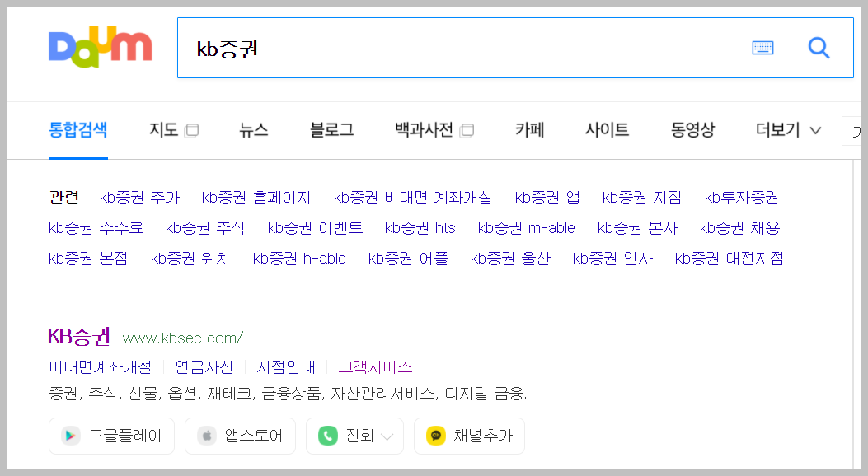The height and width of the screenshot is (476, 868).
Task: Expand the 전화 dropdown arrow
Action: click(x=387, y=436)
